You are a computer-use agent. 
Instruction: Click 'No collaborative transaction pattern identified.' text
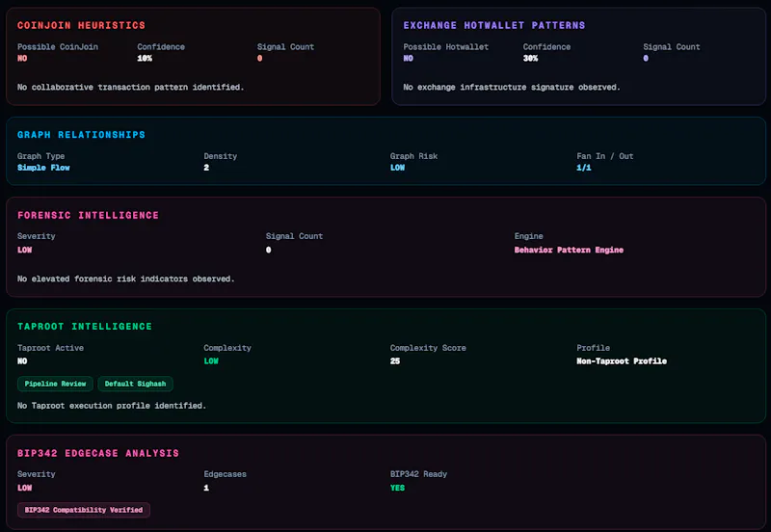(x=130, y=87)
